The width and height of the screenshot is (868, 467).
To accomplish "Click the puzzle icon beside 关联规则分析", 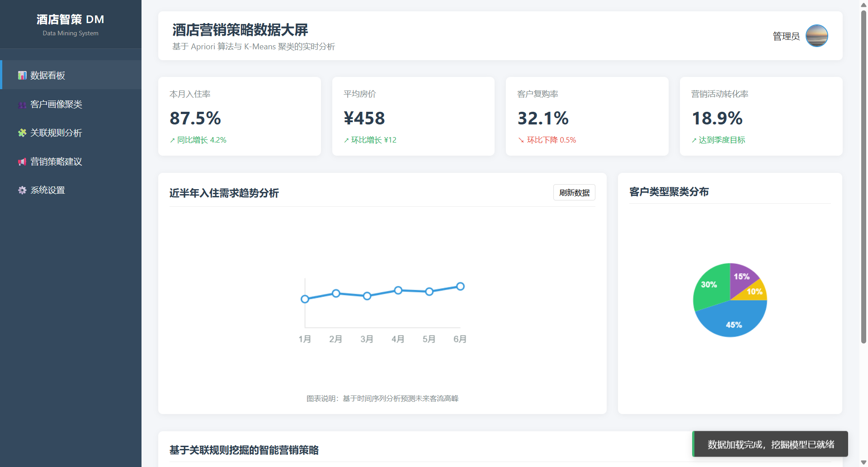I will coord(22,133).
